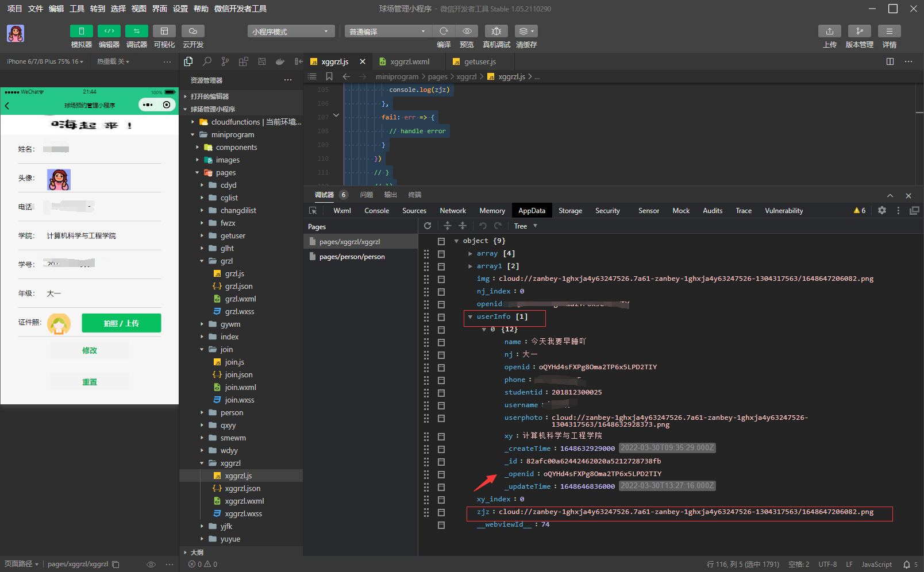Start real device debugging (真机调试)
The width and height of the screenshot is (924, 572).
click(496, 31)
